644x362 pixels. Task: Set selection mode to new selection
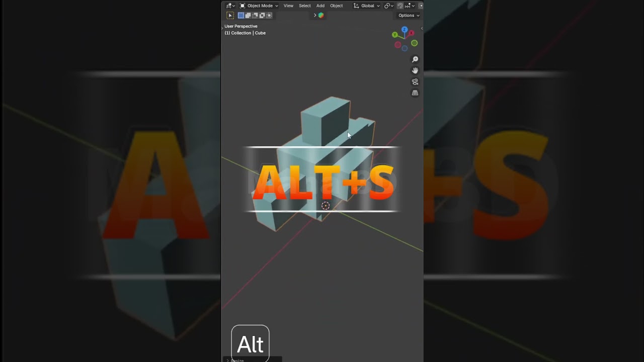point(241,16)
